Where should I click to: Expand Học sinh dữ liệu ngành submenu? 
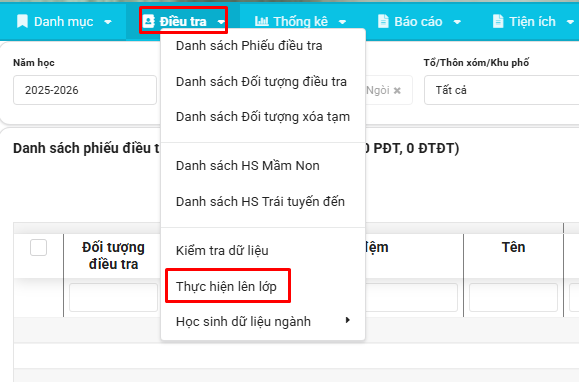tap(263, 321)
